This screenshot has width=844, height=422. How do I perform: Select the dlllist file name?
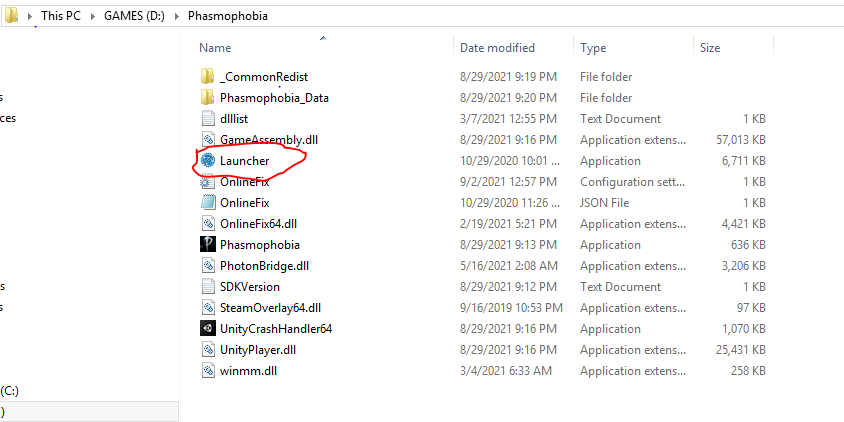234,119
